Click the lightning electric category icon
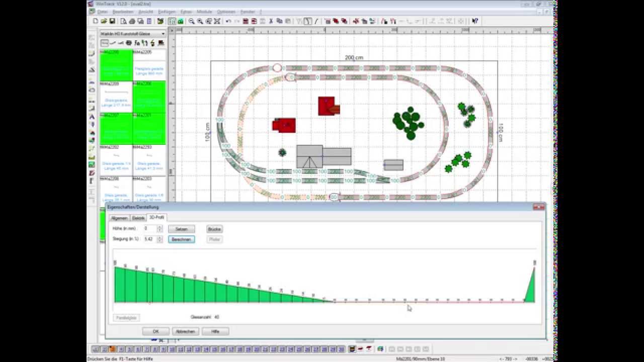This screenshot has width=644, height=362. point(151,43)
